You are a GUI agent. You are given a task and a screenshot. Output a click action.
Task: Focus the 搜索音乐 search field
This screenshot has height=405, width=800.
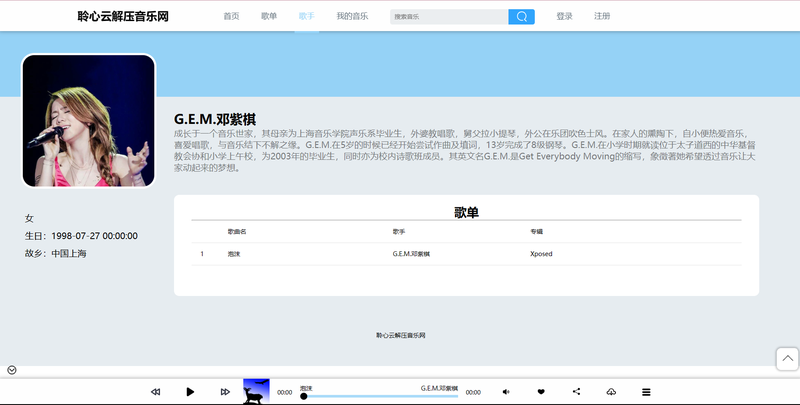click(449, 16)
